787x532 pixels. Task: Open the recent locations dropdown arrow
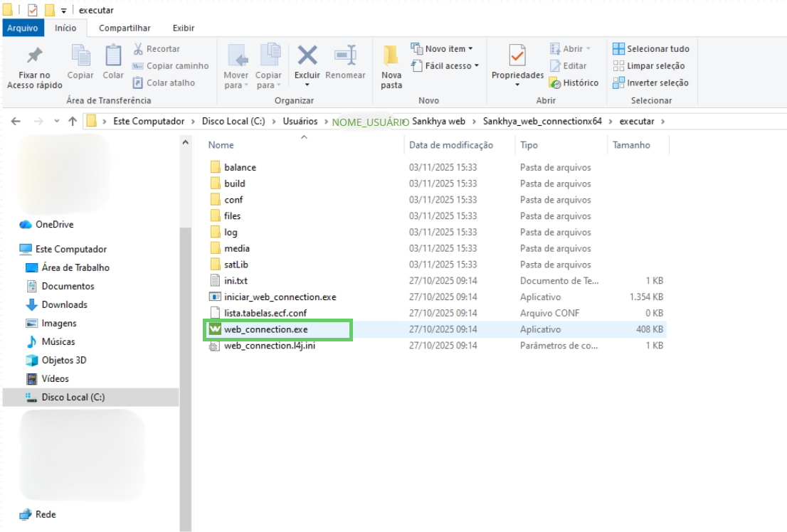[57, 121]
